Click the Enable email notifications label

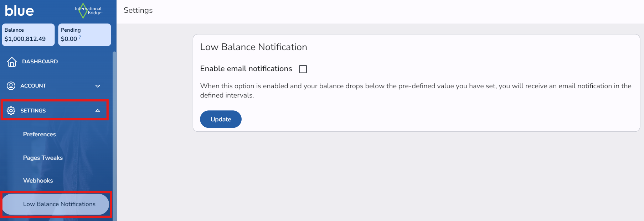pyautogui.click(x=246, y=69)
